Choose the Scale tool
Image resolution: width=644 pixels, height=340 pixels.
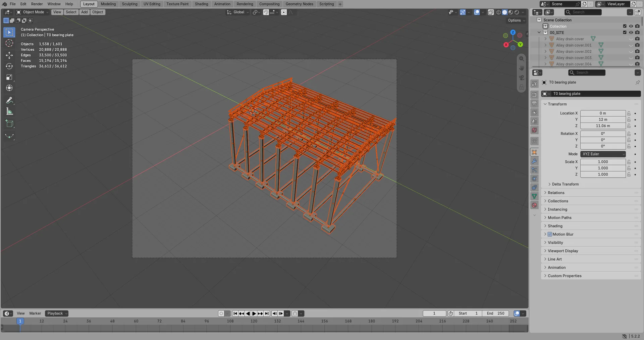coord(9,77)
